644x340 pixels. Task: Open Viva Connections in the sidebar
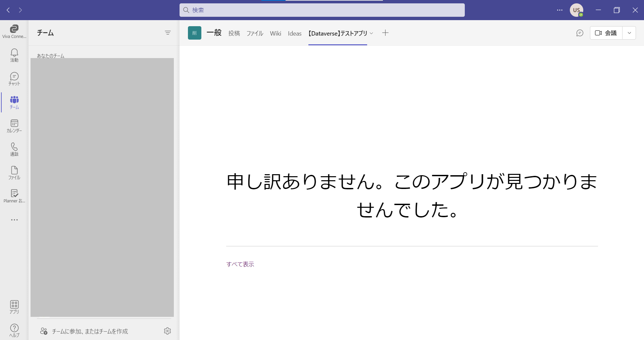tap(14, 32)
